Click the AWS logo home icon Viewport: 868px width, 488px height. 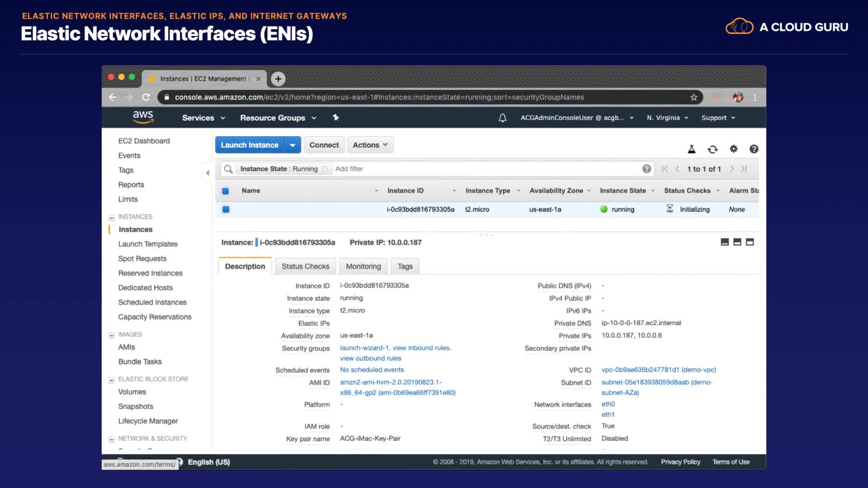[x=143, y=117]
